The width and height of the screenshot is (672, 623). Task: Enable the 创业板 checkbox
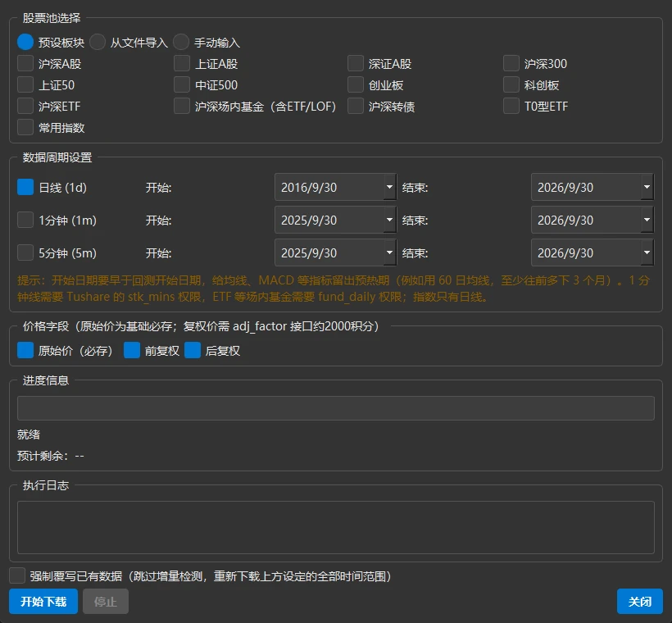[x=356, y=84]
